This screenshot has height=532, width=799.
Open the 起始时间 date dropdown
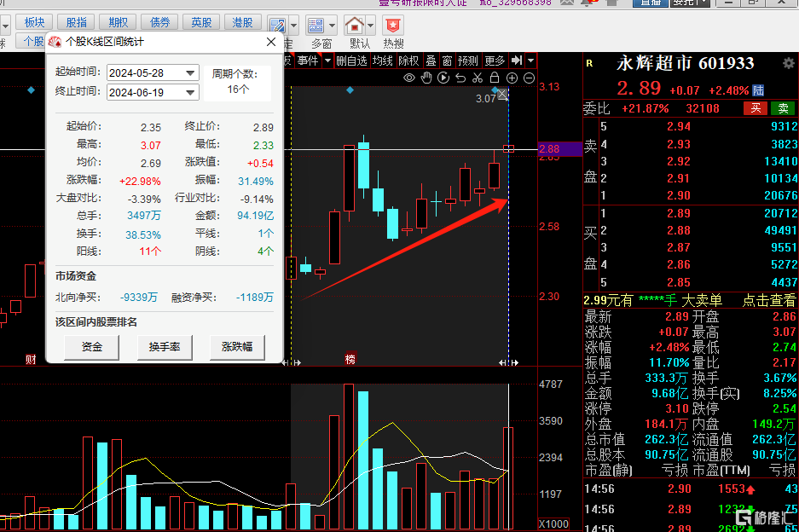(x=190, y=72)
